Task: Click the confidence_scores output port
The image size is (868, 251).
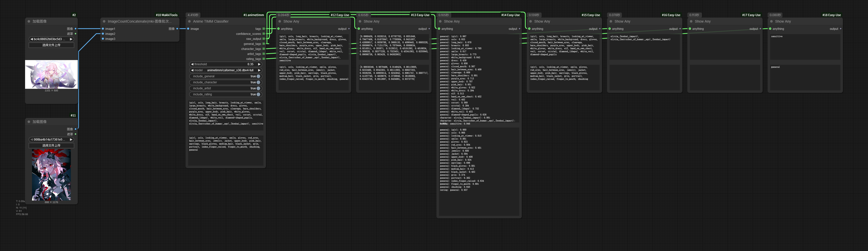Action: 263,34
